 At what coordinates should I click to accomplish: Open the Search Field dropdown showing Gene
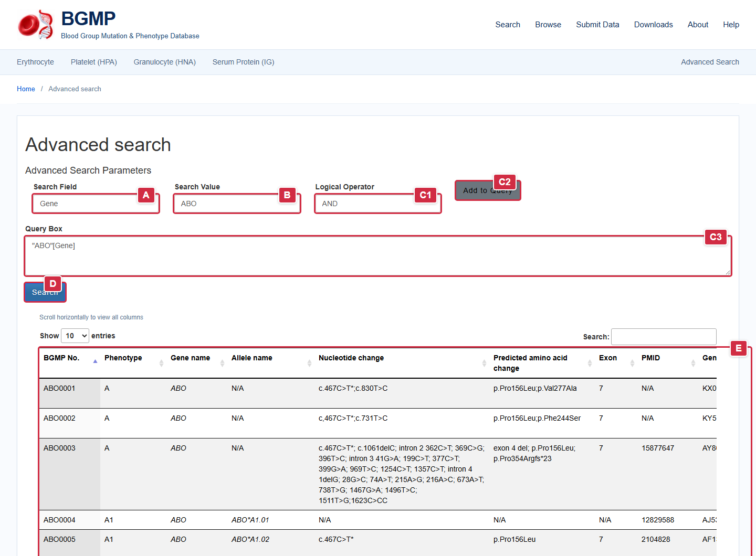pos(96,204)
